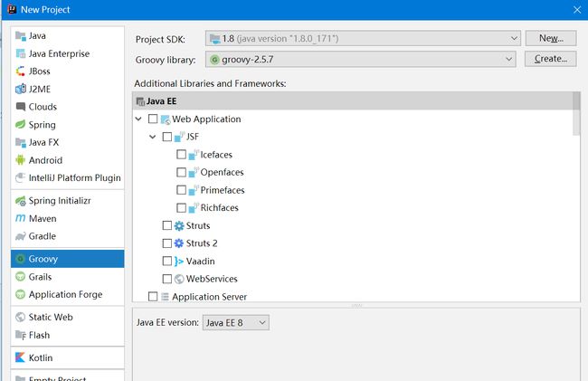
Task: Enable the Web Application checkbox
Action: tap(153, 119)
